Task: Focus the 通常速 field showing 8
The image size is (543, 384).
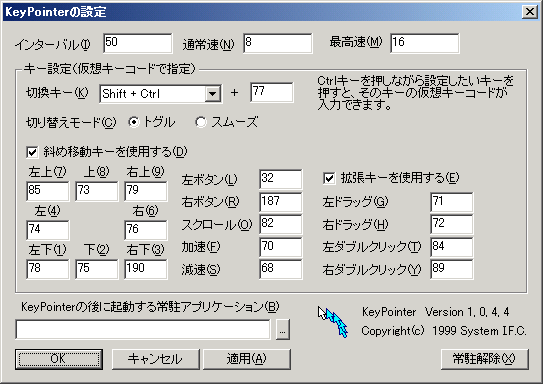Action: [278, 43]
